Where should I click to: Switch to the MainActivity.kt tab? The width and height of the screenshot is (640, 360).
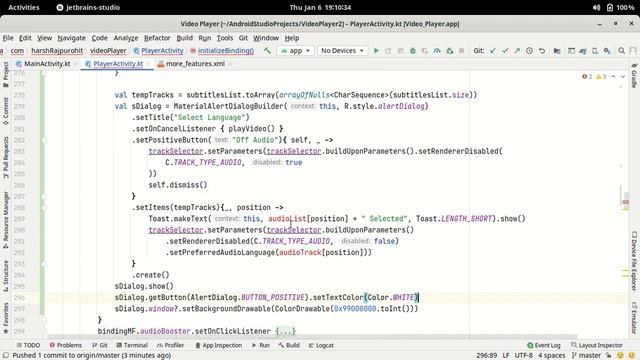47,64
